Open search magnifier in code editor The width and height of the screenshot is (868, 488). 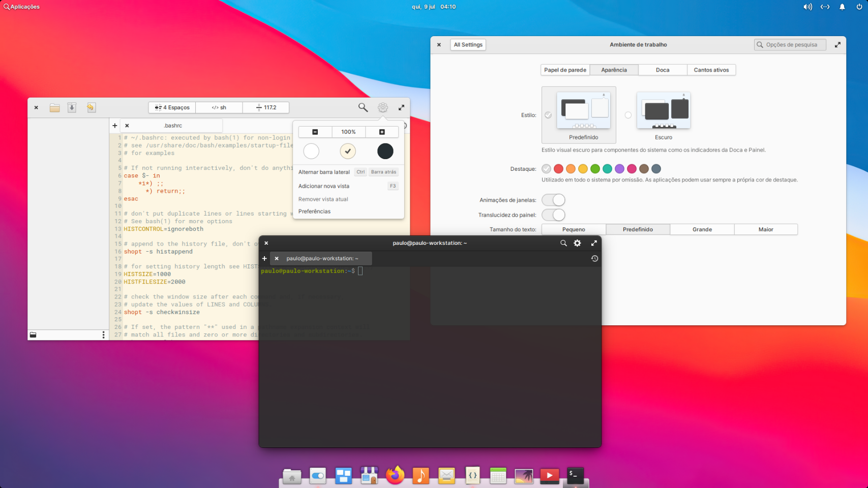363,107
